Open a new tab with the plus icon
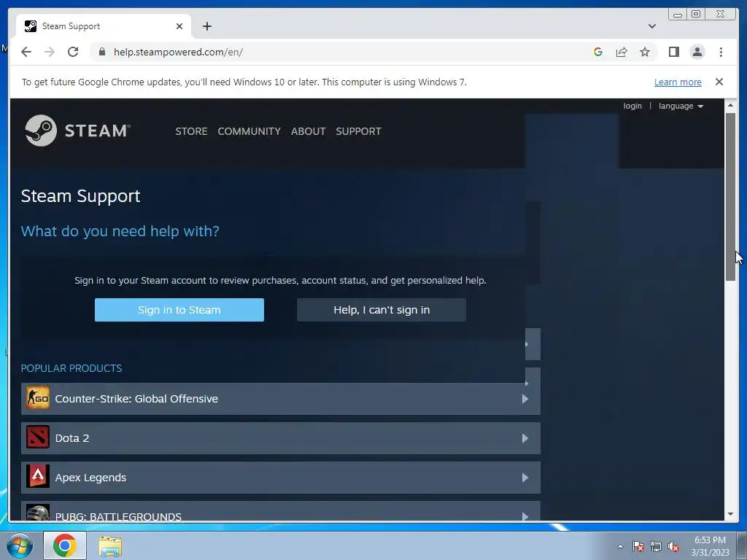Image resolution: width=747 pixels, height=560 pixels. click(x=206, y=26)
